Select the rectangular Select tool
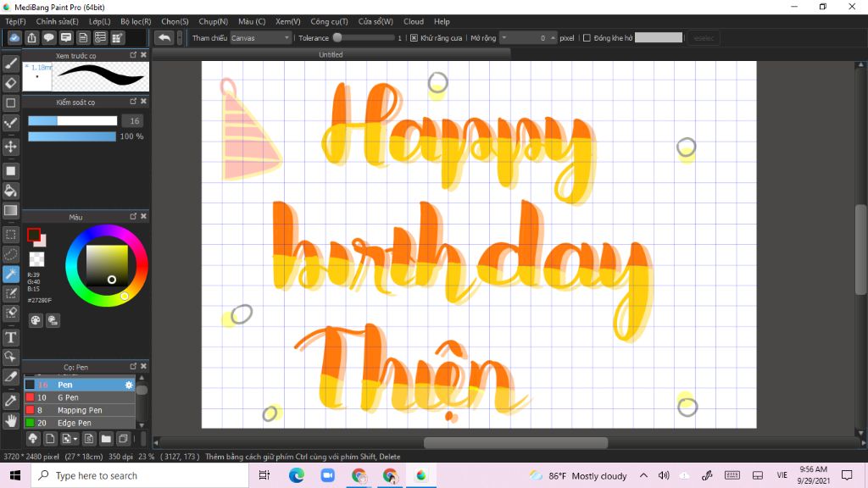Screen dimensions: 868x488 tap(10, 235)
